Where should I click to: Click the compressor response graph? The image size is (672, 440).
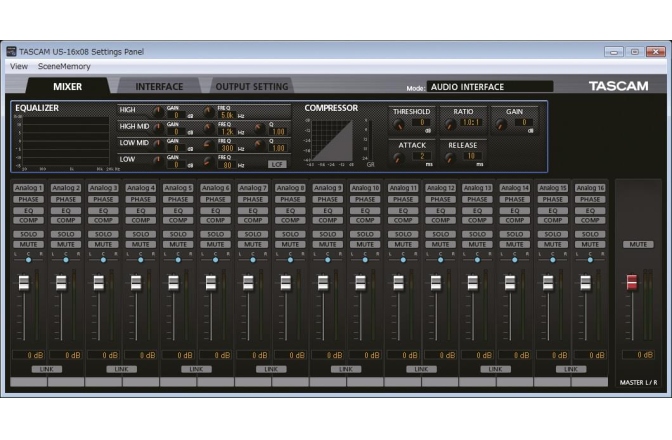[332, 141]
